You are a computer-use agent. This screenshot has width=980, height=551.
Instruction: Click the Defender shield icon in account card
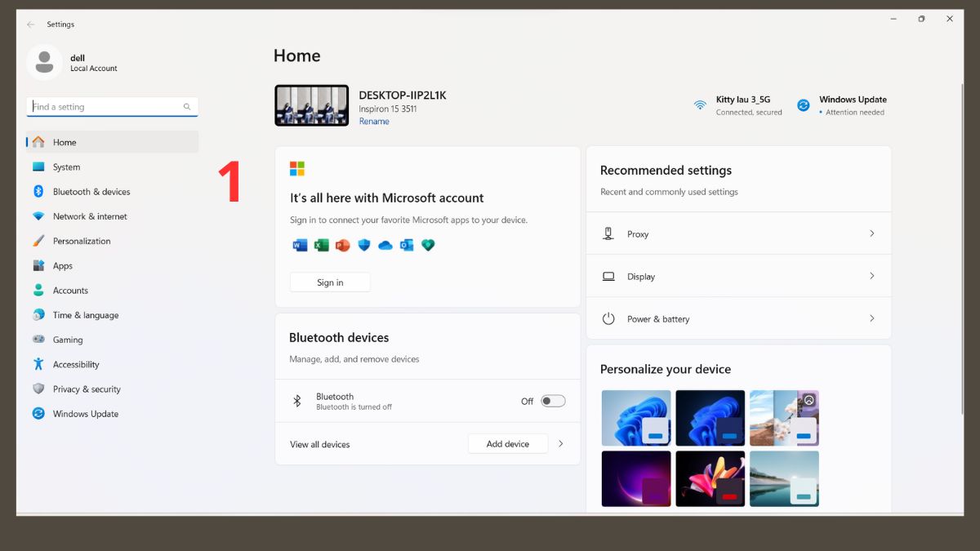coord(364,245)
